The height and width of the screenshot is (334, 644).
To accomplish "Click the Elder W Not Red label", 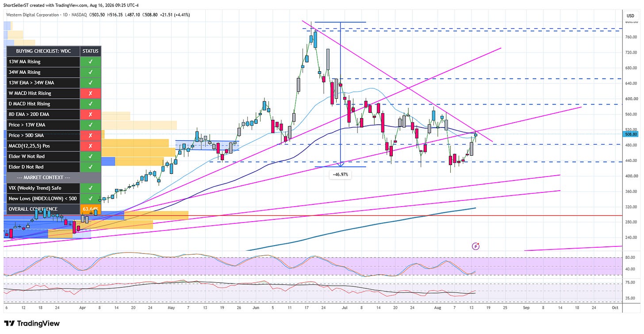I will pyautogui.click(x=27, y=157).
